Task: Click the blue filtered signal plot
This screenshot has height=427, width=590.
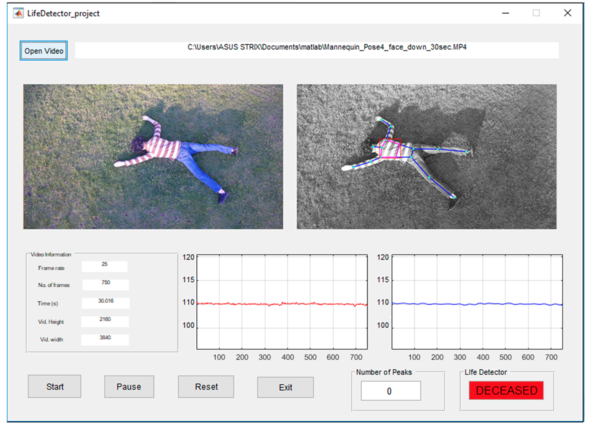Action: pos(477,302)
